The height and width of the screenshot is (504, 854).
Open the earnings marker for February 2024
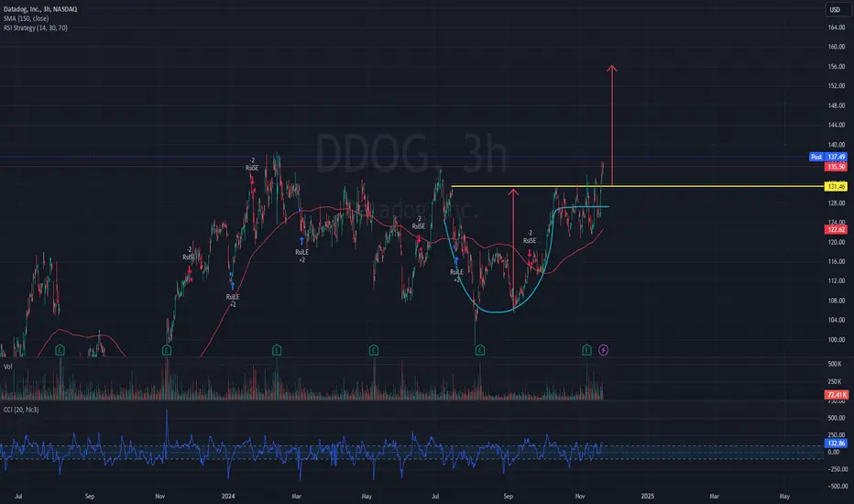277,350
